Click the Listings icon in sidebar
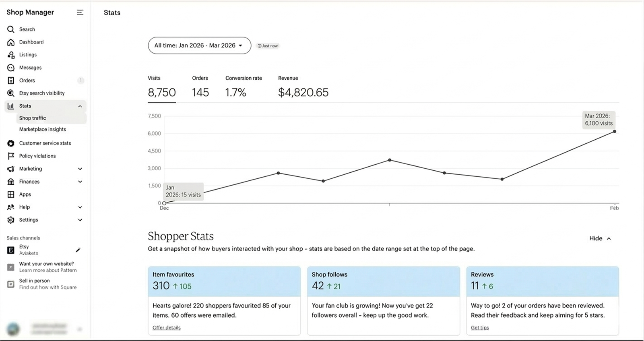The width and height of the screenshot is (644, 341). (11, 55)
